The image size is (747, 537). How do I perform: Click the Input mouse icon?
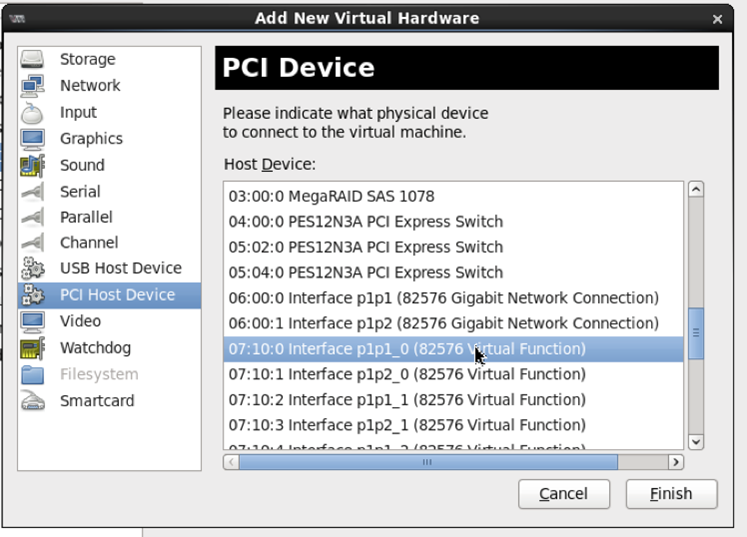33,112
